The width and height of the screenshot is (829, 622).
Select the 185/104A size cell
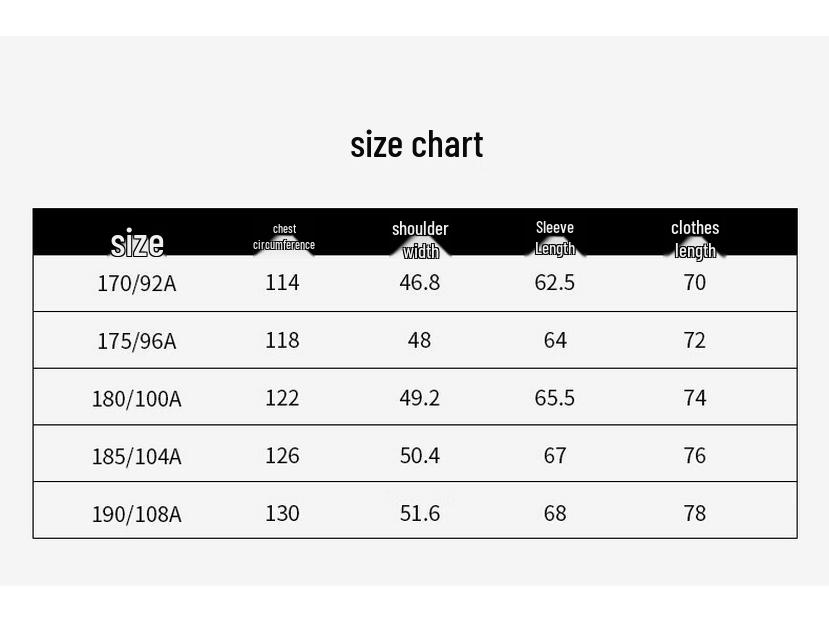137,456
